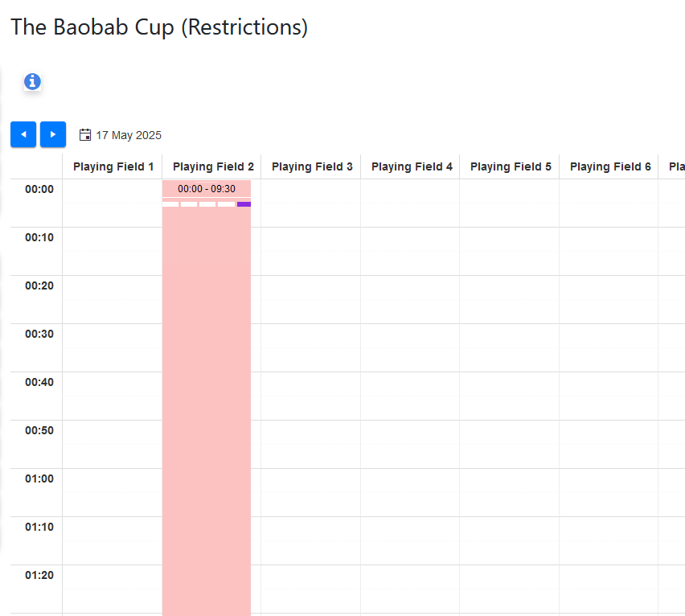Viewport: 685px width, 616px height.
Task: Click the 01:00 time row label
Action: (x=39, y=478)
